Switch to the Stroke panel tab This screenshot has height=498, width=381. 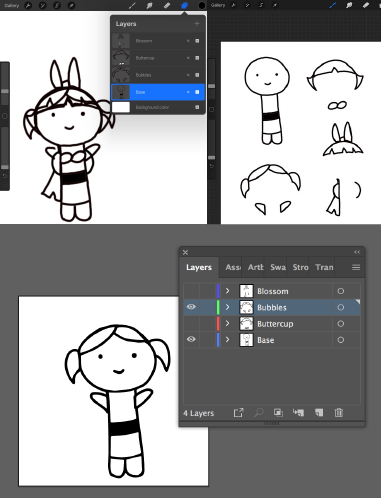[300, 267]
